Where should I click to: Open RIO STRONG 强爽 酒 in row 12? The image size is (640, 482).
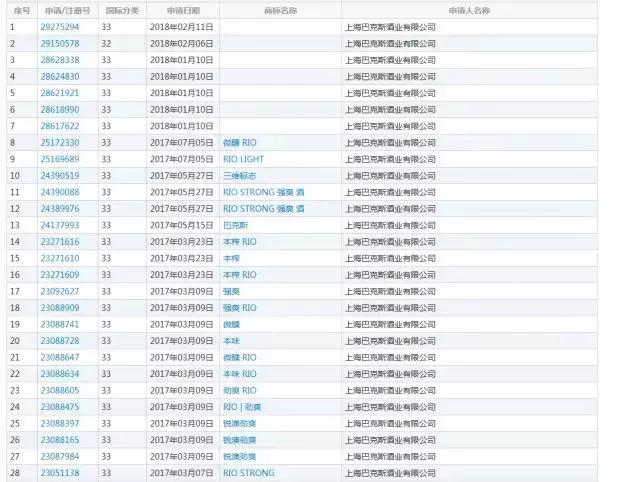point(264,209)
